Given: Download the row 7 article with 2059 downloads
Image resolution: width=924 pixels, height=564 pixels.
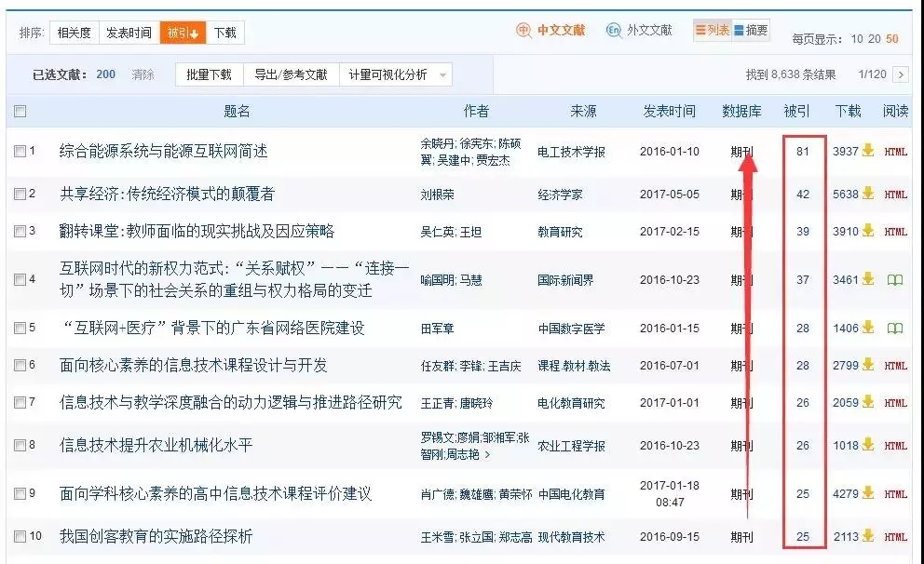Looking at the screenshot, I should tap(868, 402).
